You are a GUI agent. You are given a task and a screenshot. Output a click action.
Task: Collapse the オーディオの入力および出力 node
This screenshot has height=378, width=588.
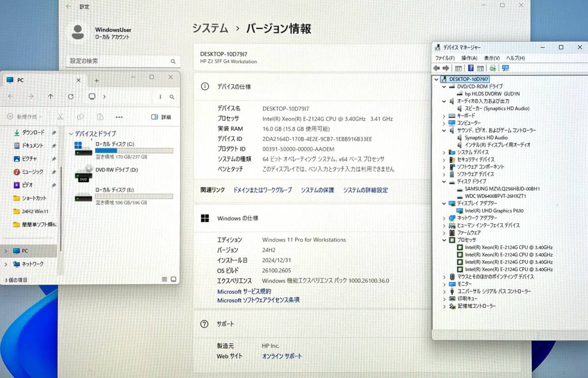click(x=444, y=101)
